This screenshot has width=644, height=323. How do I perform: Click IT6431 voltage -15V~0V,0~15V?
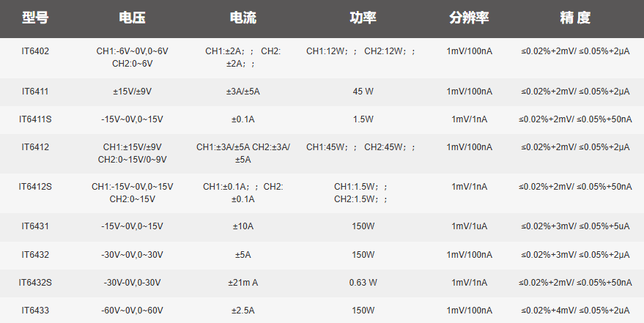133,226
